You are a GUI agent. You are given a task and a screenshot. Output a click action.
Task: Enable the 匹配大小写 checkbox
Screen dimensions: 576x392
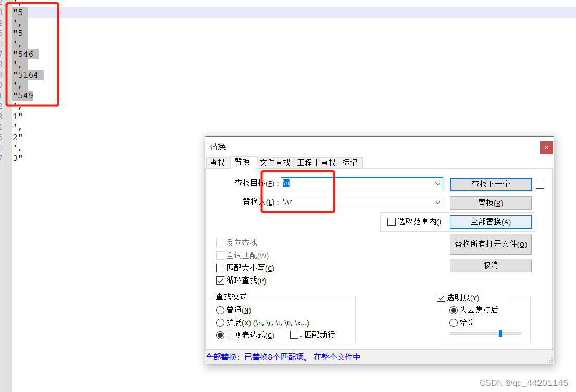[220, 268]
